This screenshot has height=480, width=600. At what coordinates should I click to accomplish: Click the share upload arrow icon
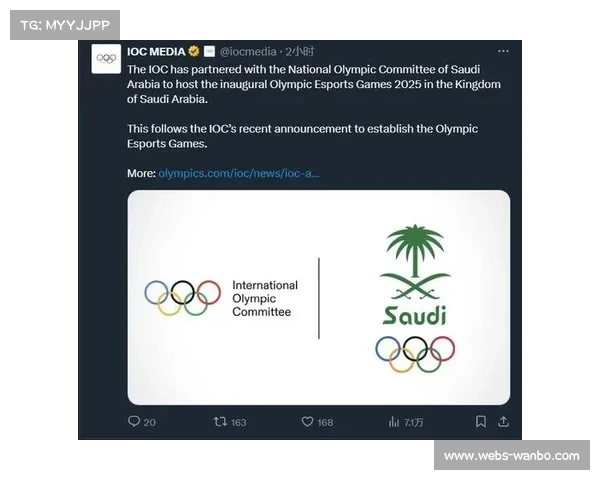[504, 422]
